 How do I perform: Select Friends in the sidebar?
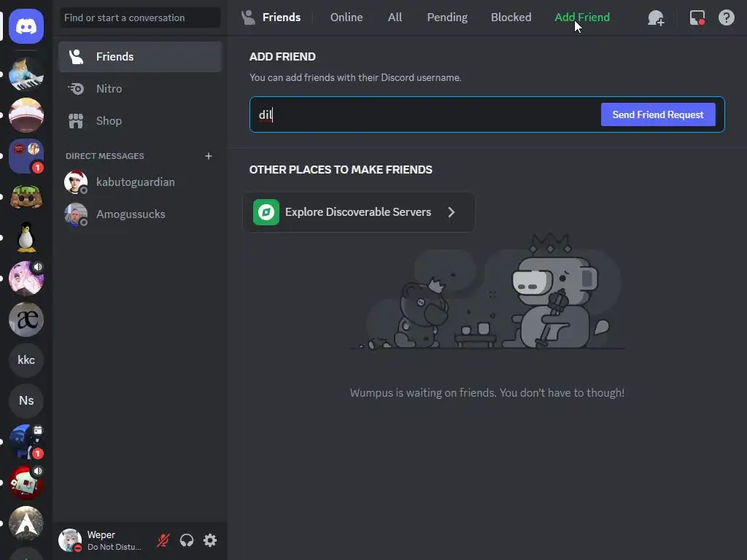140,57
